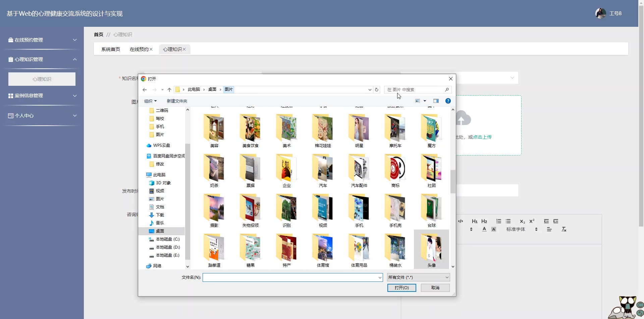Select the 台球 folder icon
Viewport: 644px width, 319px height.
click(x=431, y=208)
